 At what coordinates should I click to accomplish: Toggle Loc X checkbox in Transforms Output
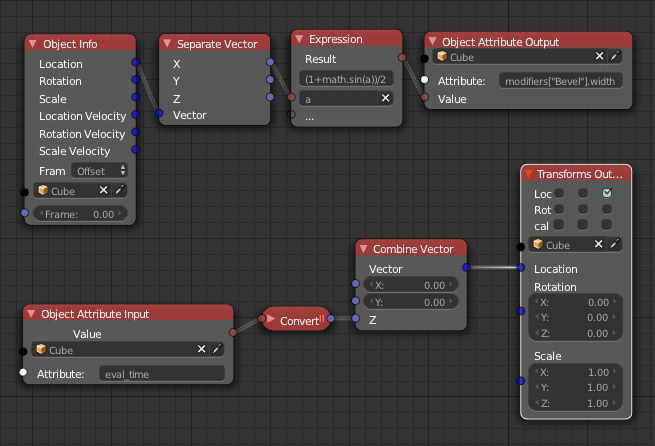[x=559, y=193]
